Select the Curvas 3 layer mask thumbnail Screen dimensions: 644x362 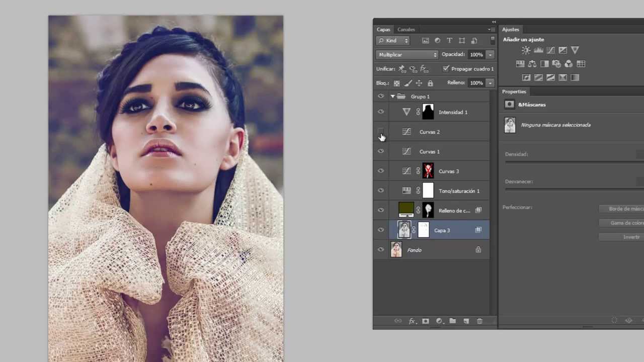tap(428, 171)
